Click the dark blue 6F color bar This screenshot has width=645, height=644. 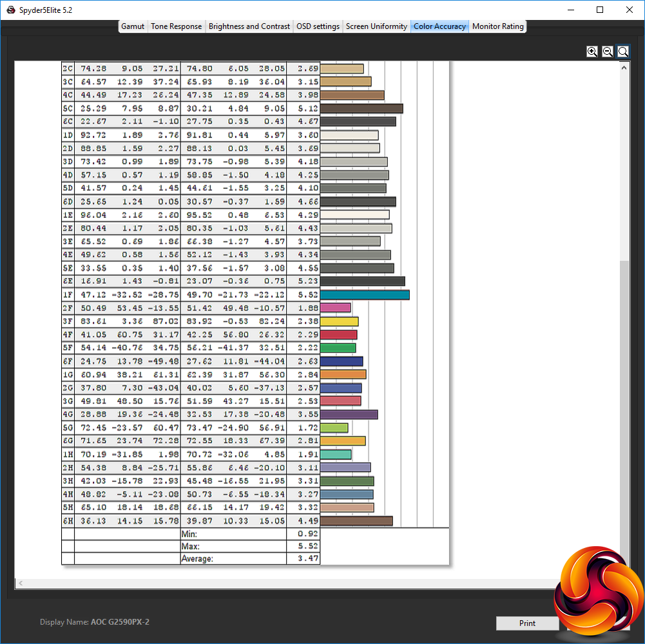pos(342,361)
